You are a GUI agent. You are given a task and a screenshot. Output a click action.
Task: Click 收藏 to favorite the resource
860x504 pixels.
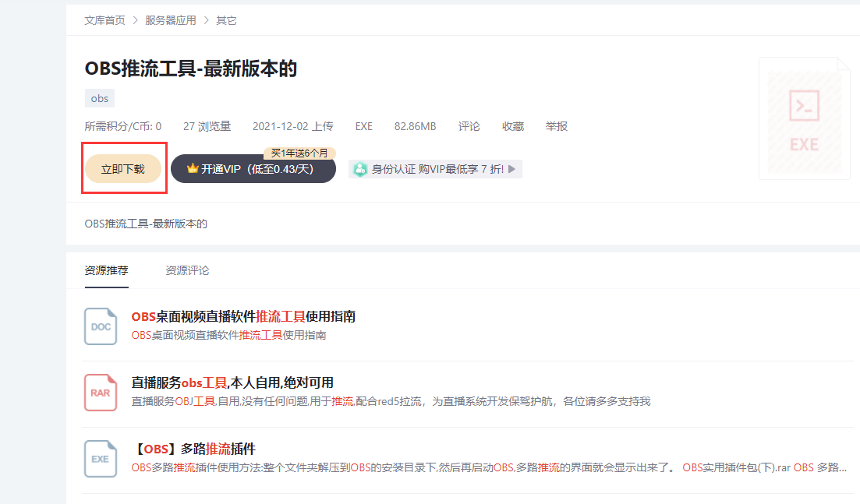(513, 126)
